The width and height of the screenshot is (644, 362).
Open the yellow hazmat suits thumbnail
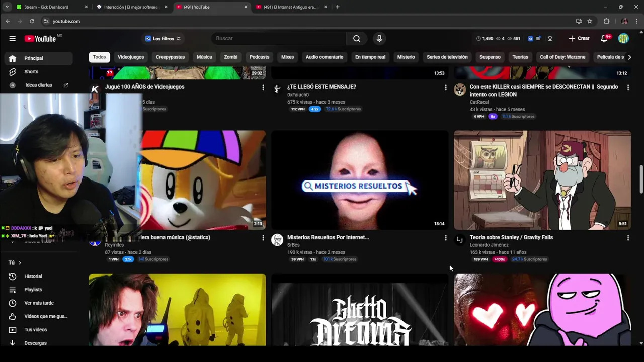(x=177, y=310)
